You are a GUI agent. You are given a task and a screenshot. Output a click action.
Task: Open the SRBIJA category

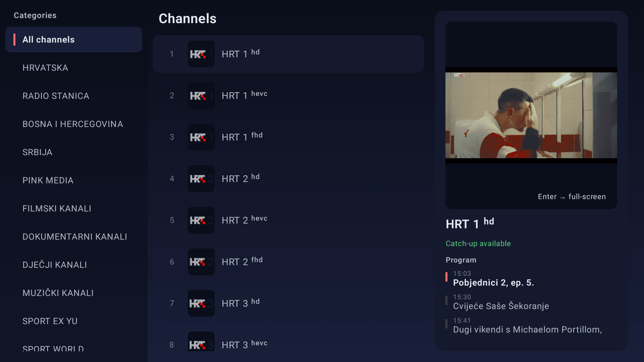pyautogui.click(x=74, y=152)
